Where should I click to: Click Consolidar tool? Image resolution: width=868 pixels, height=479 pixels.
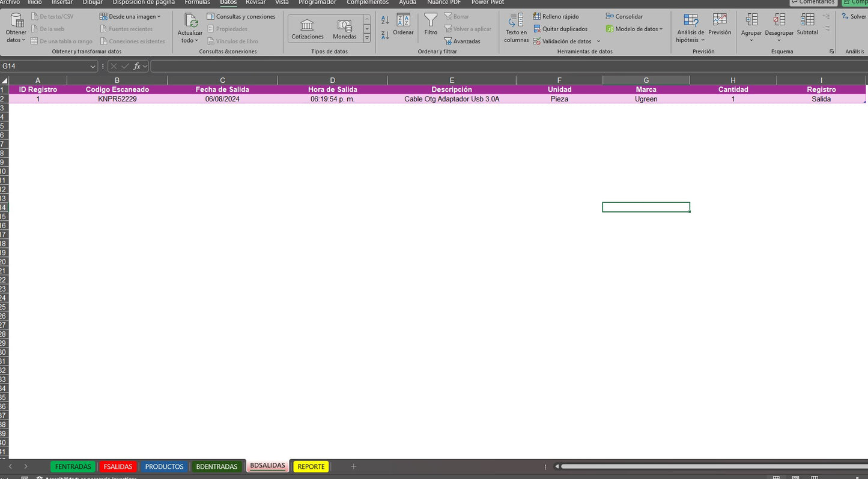click(624, 17)
